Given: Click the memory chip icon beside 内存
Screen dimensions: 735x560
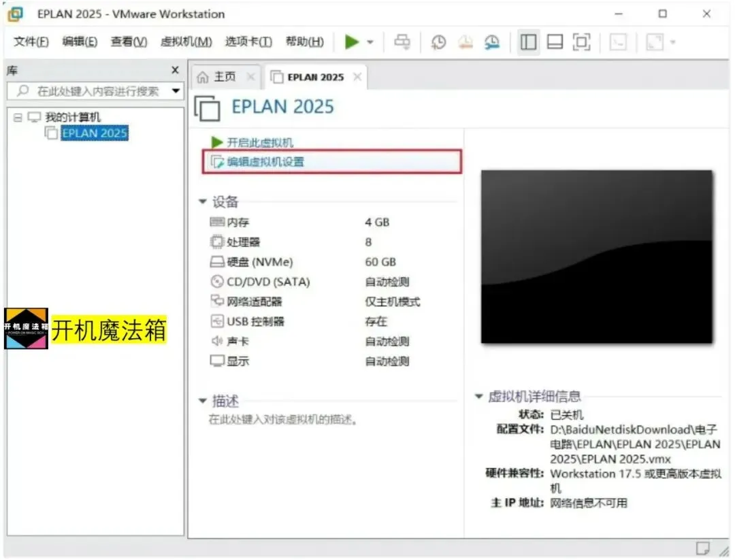Looking at the screenshot, I should 217,222.
